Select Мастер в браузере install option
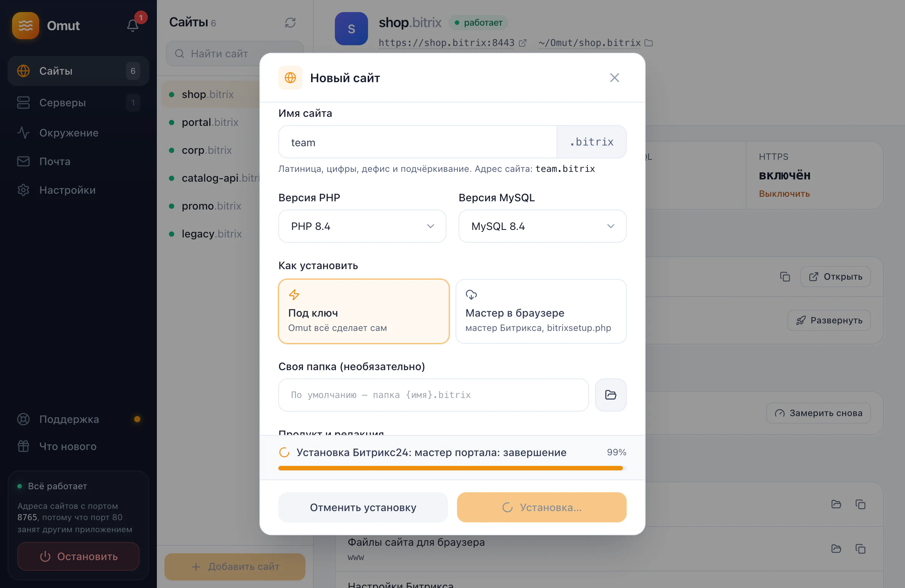 pos(541,311)
